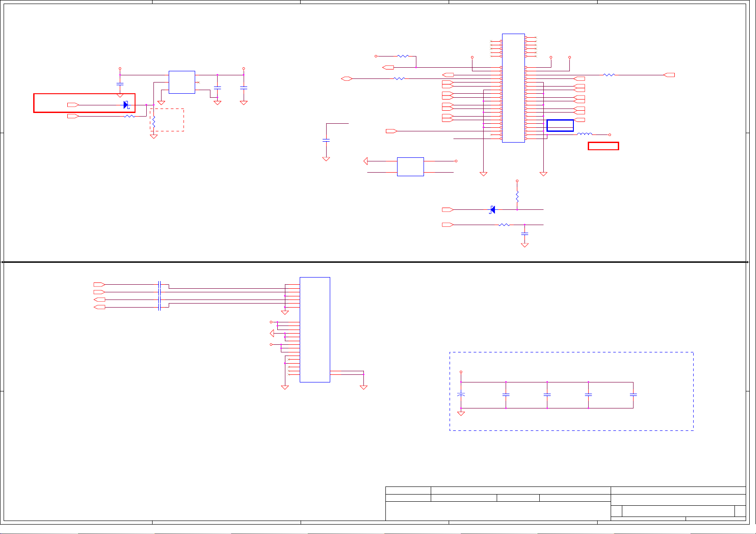Select the top capacitor of the four-line coupling stack
The height and width of the screenshot is (534, 756).
click(159, 284)
